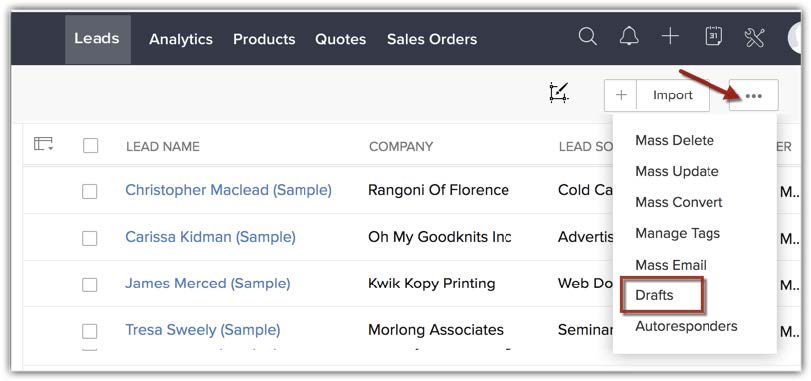Select Drafts from the dropdown menu

(x=654, y=295)
